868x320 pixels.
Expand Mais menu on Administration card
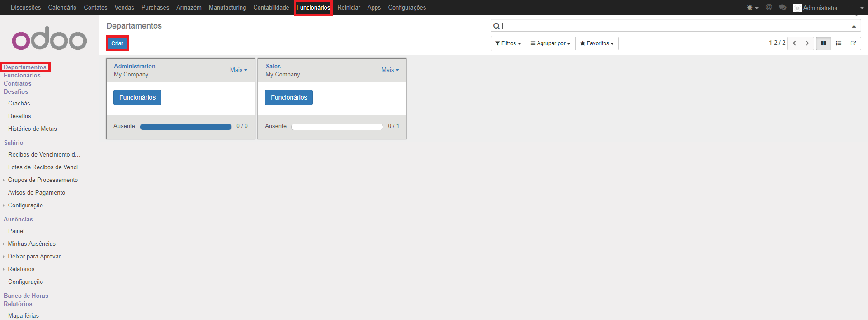[238, 70]
